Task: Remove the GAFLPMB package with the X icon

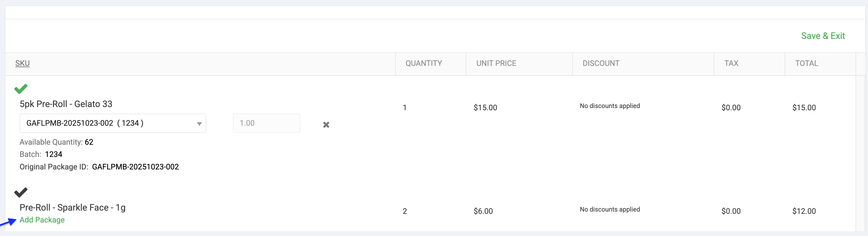Action: click(x=326, y=124)
